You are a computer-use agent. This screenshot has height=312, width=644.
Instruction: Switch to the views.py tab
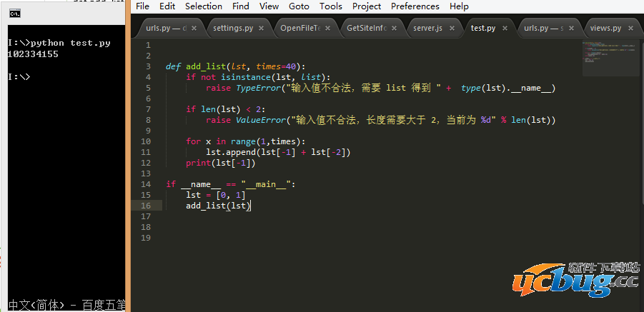[x=604, y=29]
